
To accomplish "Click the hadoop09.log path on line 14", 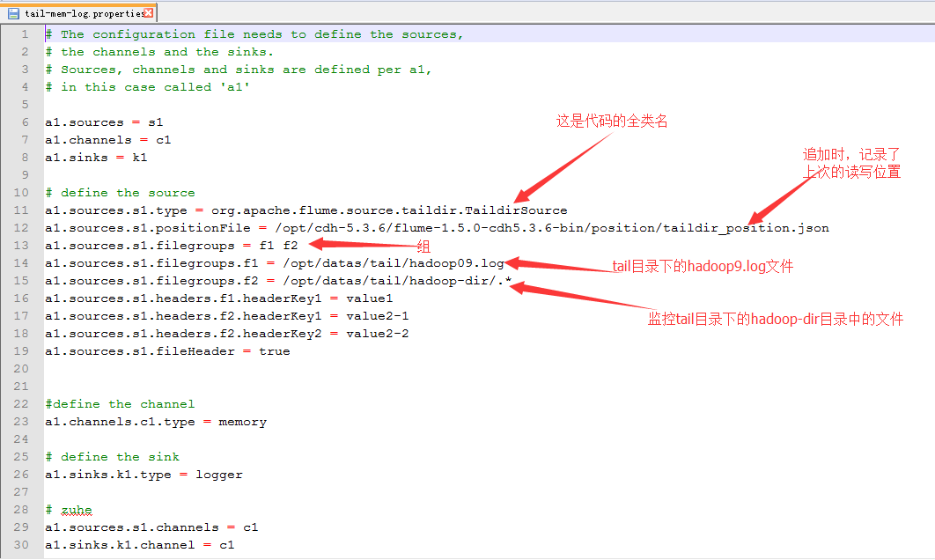I will [x=394, y=263].
